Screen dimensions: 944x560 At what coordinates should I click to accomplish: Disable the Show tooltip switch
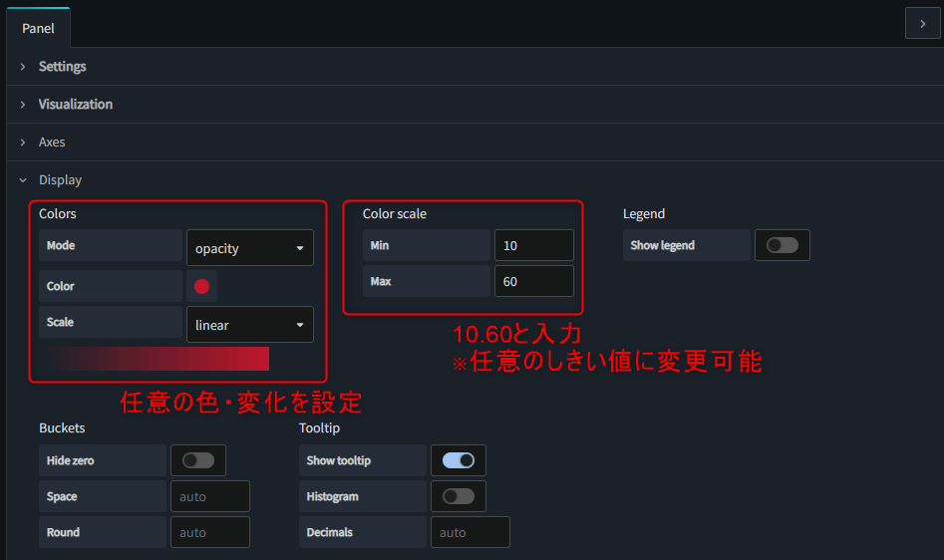pos(459,460)
